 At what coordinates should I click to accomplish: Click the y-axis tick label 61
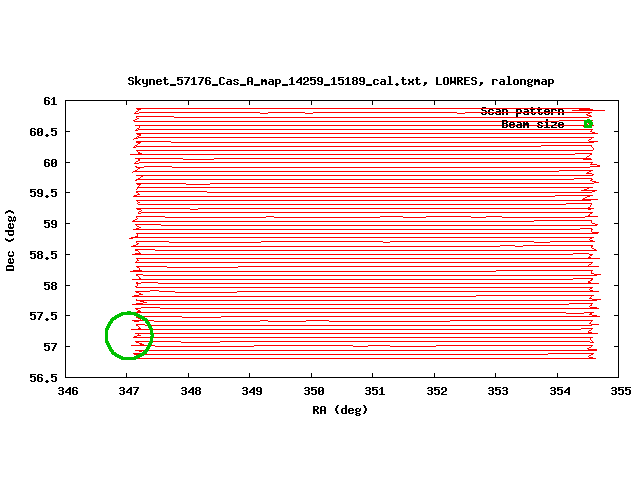[x=51, y=101]
